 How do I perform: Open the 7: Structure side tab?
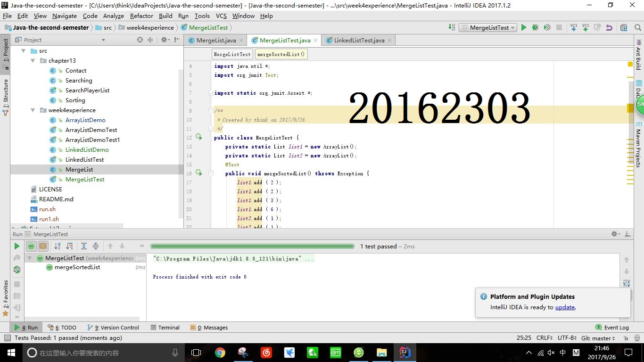(x=6, y=98)
